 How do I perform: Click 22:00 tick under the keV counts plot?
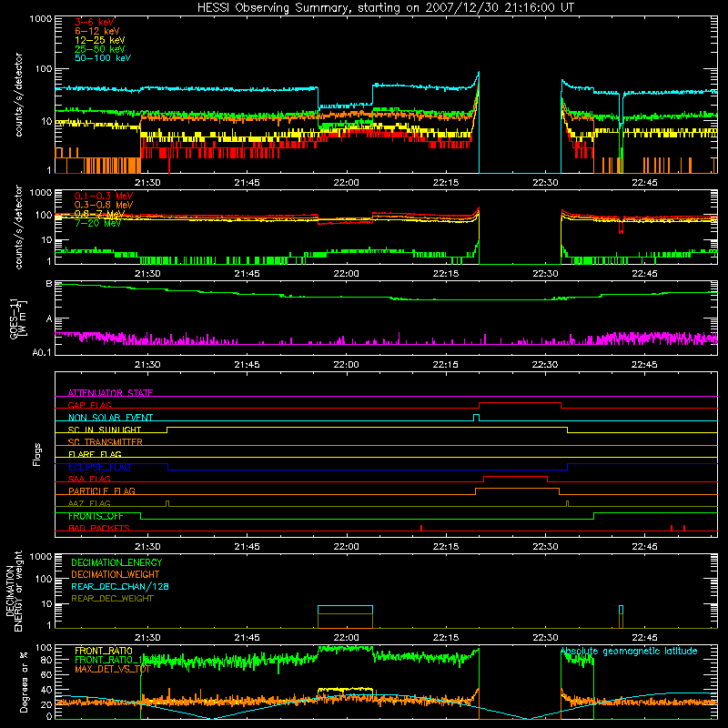[346, 183]
